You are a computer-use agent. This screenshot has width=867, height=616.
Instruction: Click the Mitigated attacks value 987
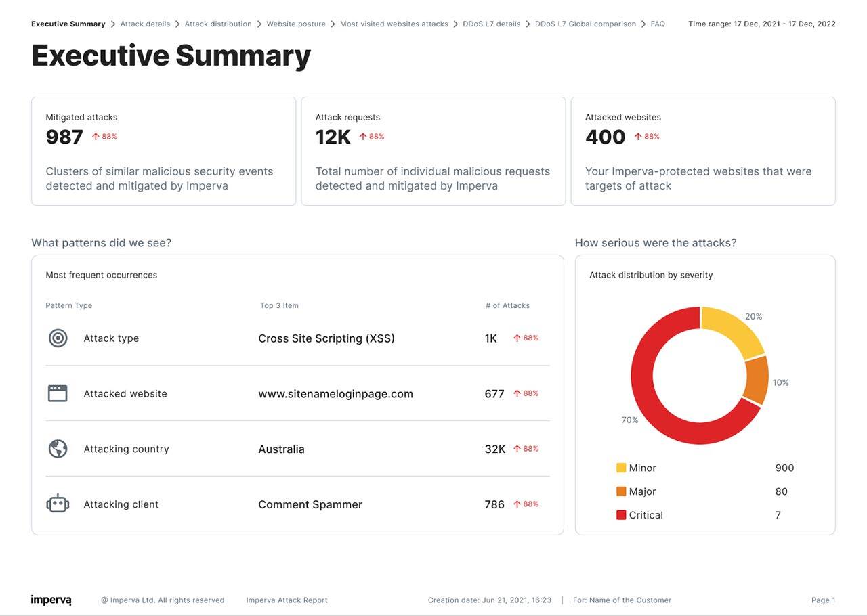pos(64,137)
